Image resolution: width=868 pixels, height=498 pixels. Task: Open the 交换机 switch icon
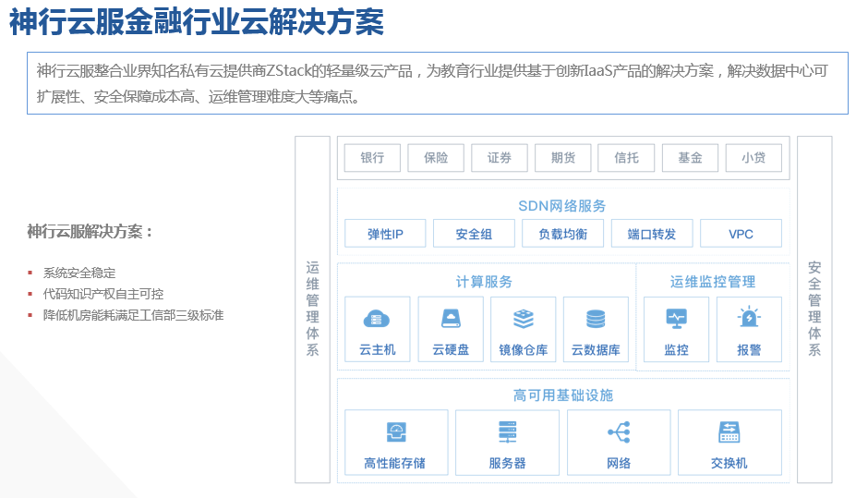[x=729, y=431]
